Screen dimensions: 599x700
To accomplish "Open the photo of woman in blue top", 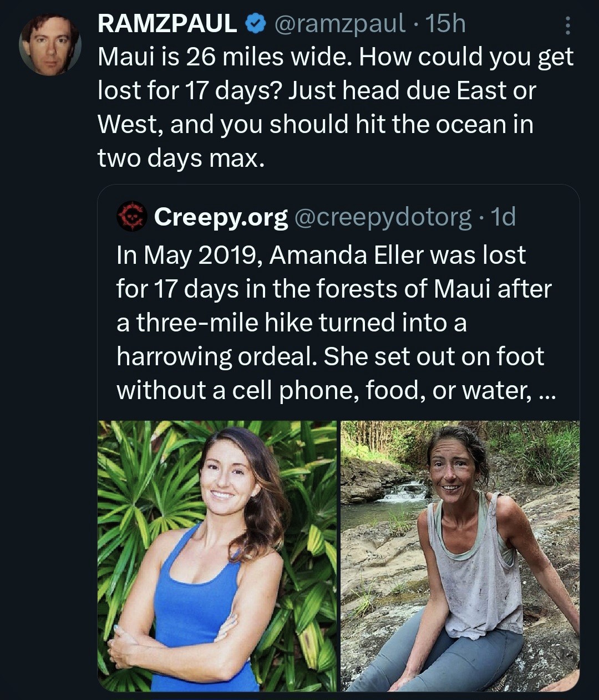I will 217,555.
